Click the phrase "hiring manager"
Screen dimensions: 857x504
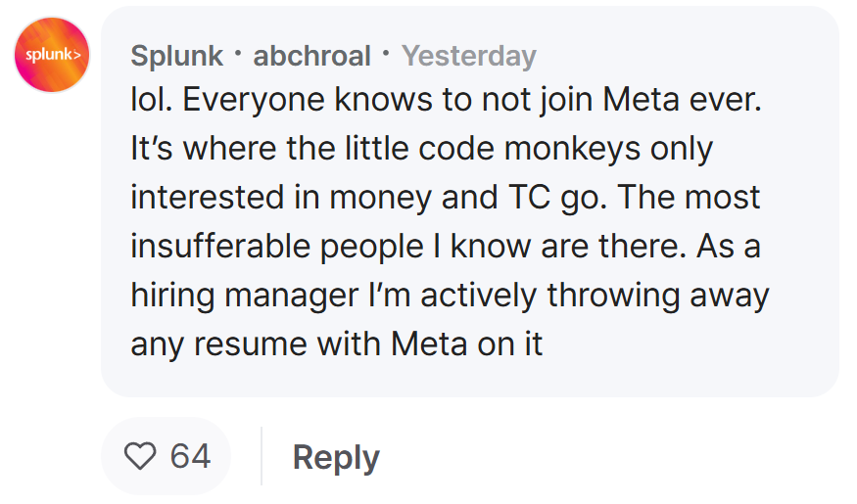pos(245,296)
